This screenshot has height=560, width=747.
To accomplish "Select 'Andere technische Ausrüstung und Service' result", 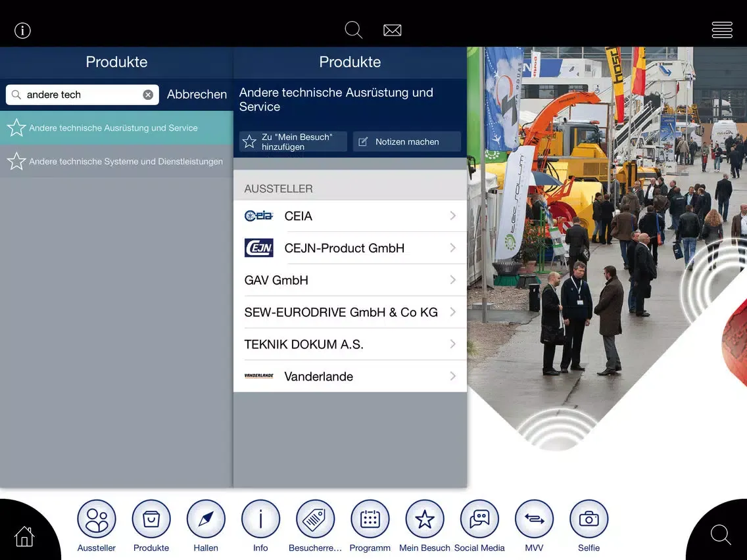I will click(117, 128).
